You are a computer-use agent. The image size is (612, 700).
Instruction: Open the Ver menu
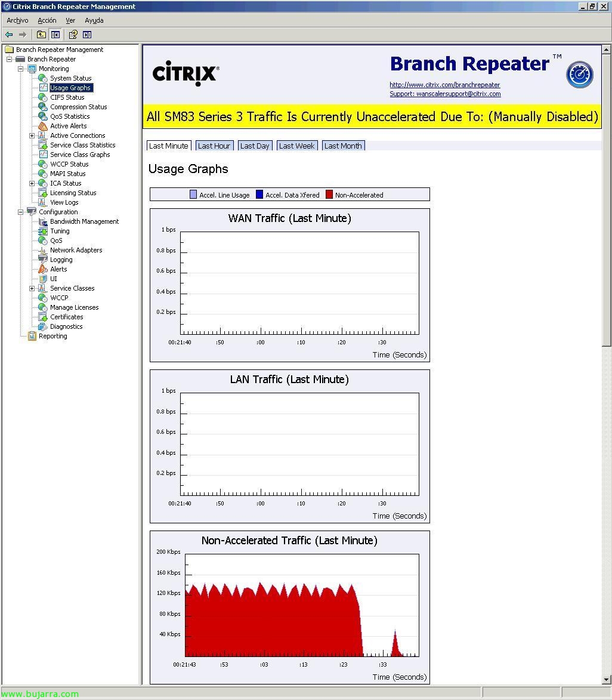70,20
